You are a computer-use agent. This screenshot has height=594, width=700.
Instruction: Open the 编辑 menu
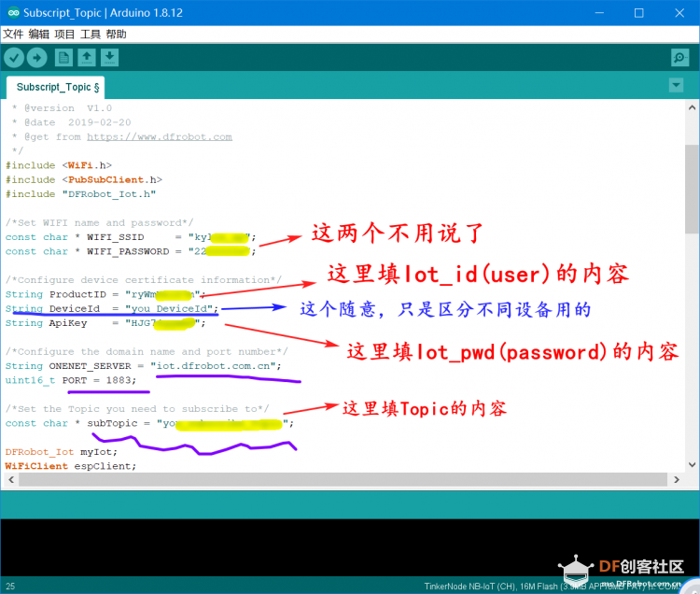[x=39, y=35]
